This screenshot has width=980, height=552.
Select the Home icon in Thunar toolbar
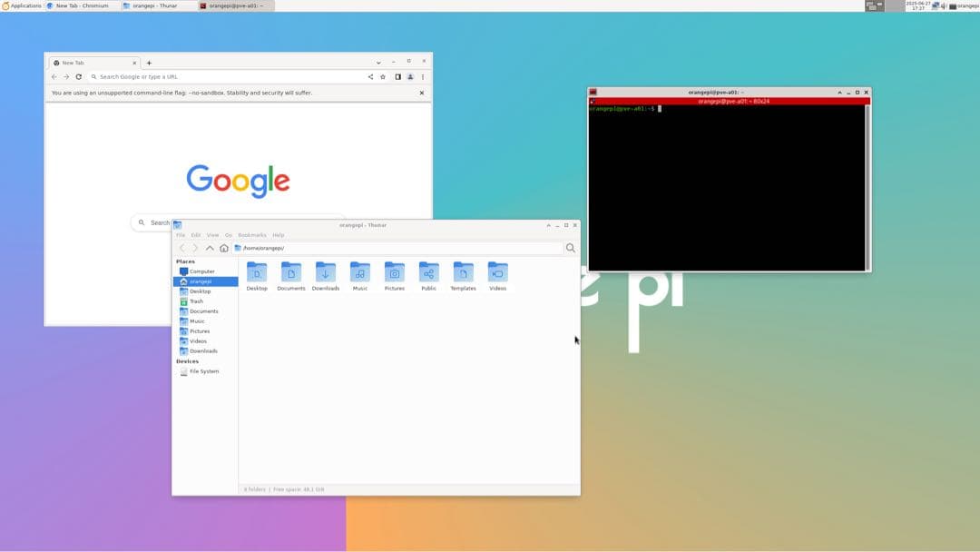(223, 247)
